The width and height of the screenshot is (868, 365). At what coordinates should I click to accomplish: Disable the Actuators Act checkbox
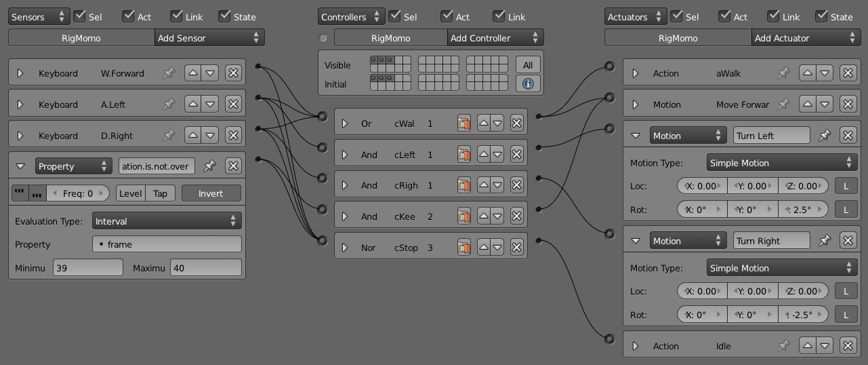725,16
